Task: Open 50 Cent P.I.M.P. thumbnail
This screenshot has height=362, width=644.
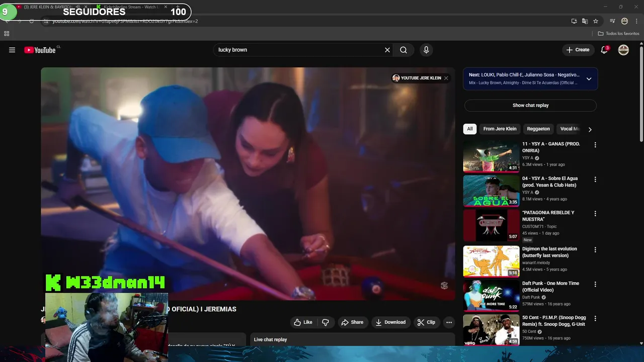Action: point(491,330)
